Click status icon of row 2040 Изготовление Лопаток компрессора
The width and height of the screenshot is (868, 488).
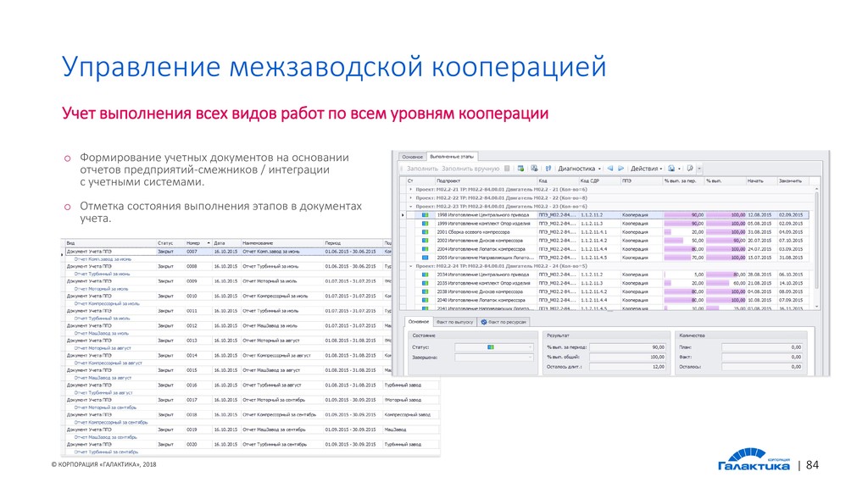(426, 300)
